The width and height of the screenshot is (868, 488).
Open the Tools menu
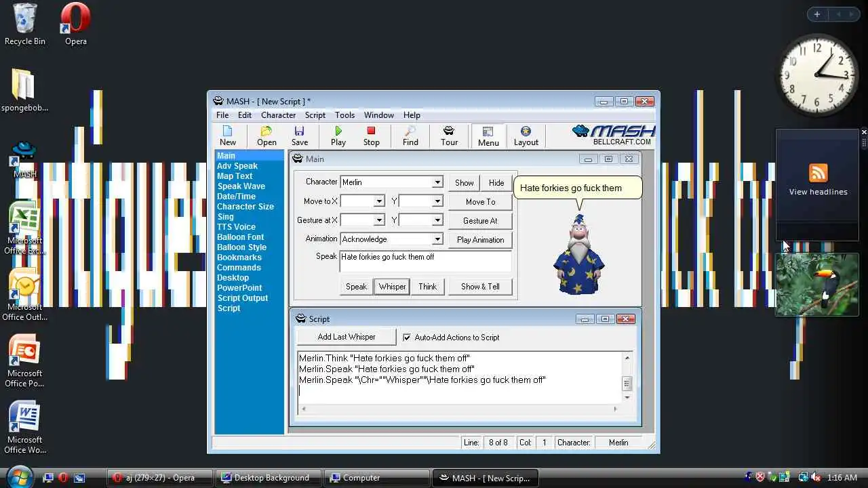tap(344, 115)
